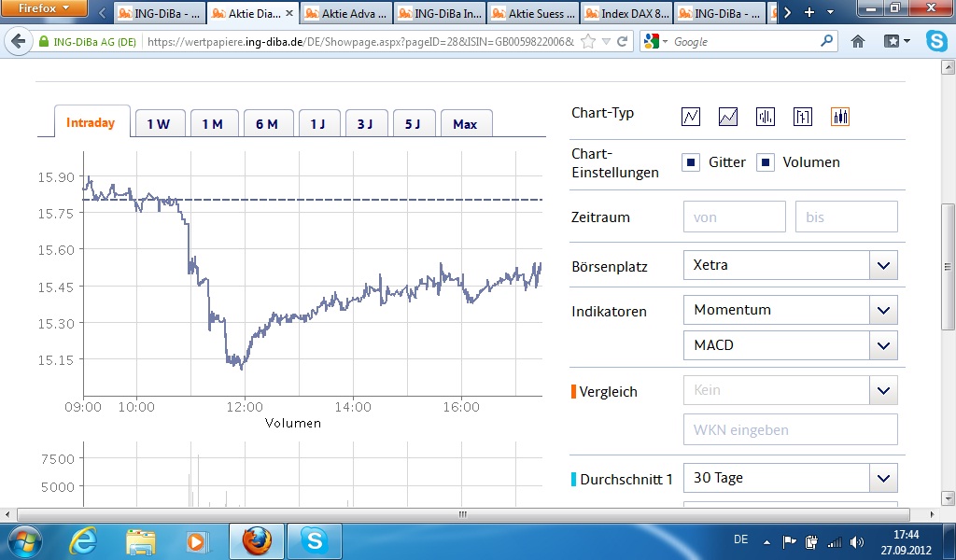Bookmark this page with the star icon
The width and height of the screenshot is (956, 560).
(588, 42)
